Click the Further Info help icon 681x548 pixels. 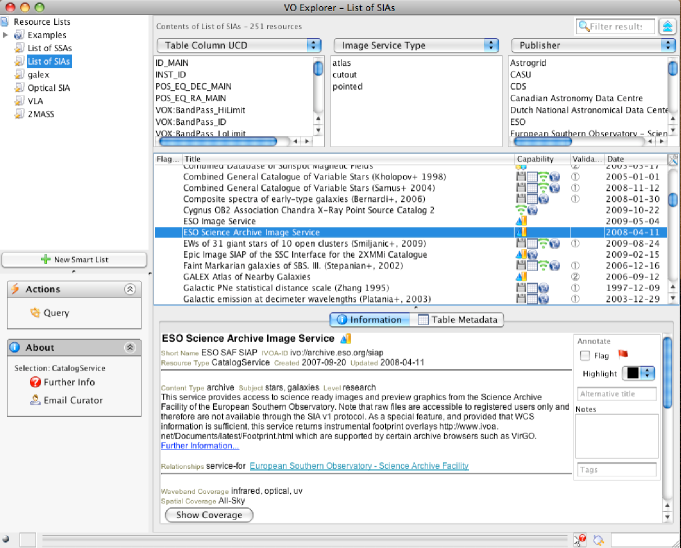click(x=35, y=383)
